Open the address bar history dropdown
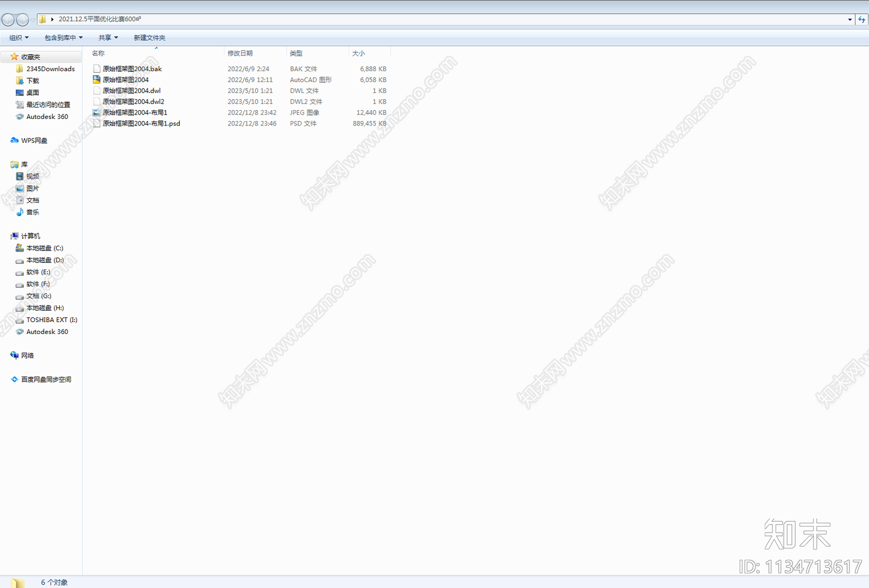Screen dimensions: 869x588 [x=849, y=20]
